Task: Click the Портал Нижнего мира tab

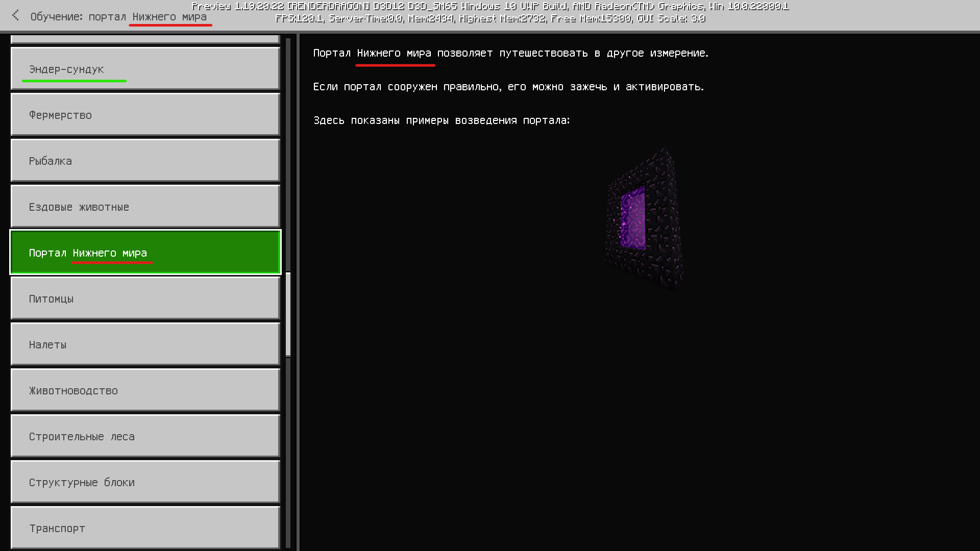Action: [145, 253]
